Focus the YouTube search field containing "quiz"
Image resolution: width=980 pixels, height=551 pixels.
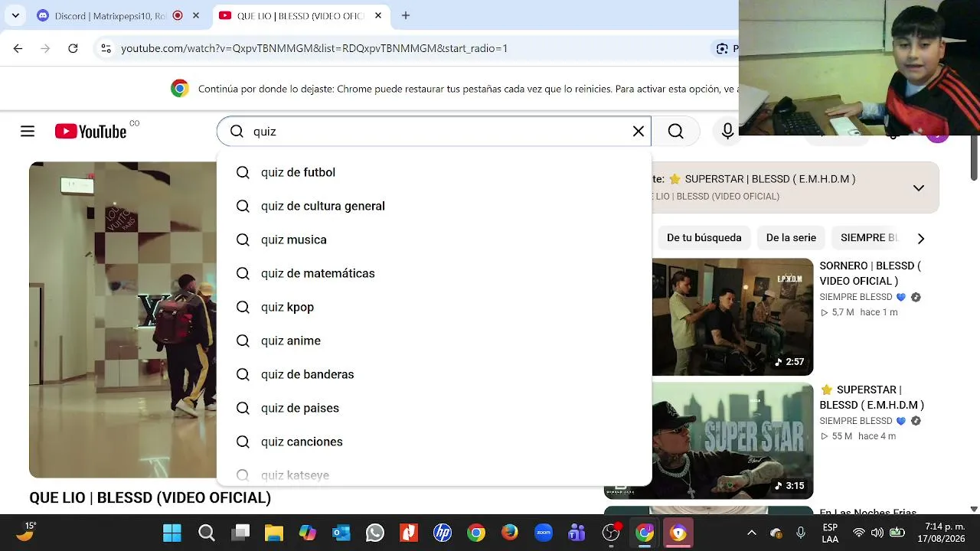pyautogui.click(x=434, y=132)
